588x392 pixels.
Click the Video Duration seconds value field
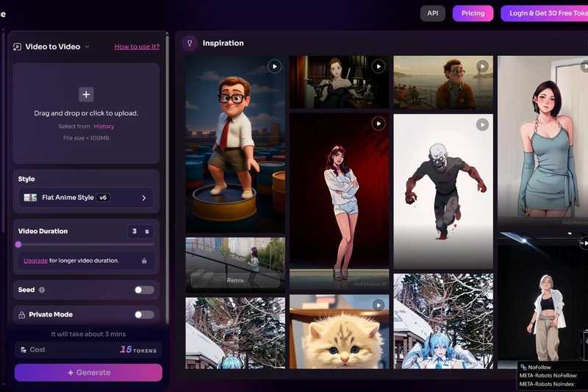(140, 232)
